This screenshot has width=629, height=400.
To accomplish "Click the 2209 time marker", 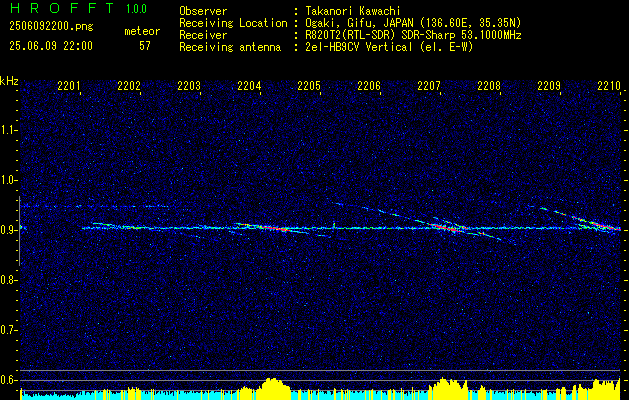I will 549,86.
